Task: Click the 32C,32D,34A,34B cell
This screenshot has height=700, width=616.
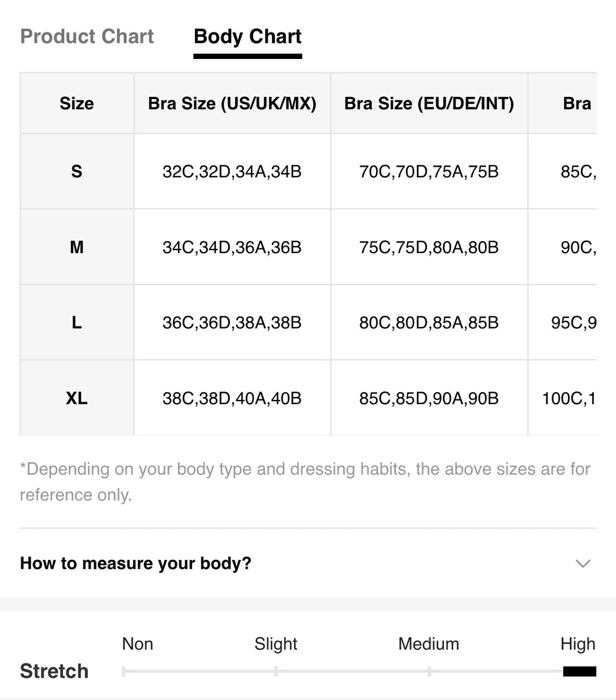Action: (232, 171)
